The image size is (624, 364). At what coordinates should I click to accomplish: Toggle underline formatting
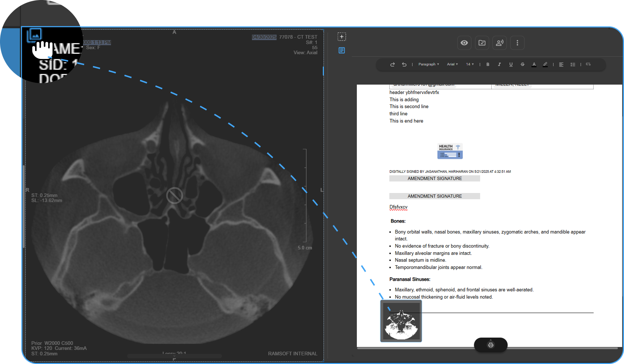(511, 64)
